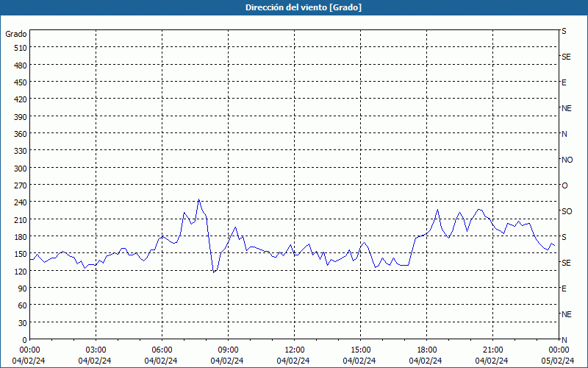Image resolution: width=588 pixels, height=368 pixels.
Task: Click the "E" compass label beside 90 gridline
Action: [564, 289]
